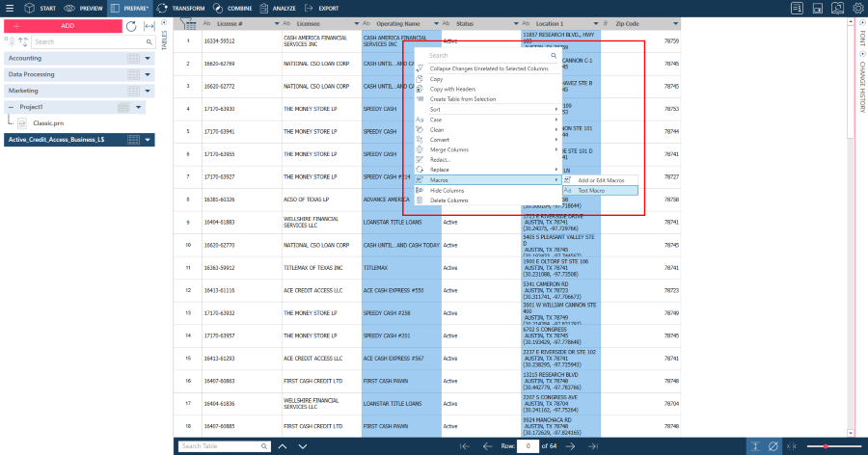
Task: Open the Location 1 column dropdown
Action: point(596,24)
